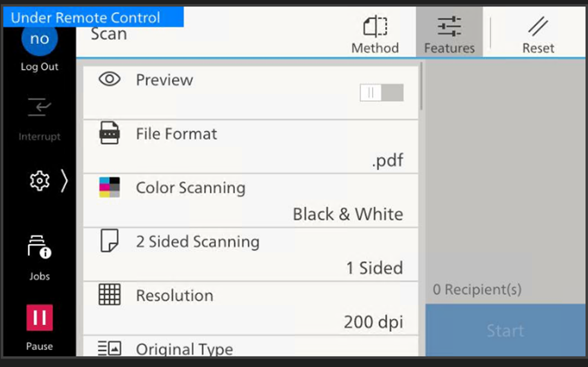588x367 pixels.
Task: Change the Black & White color setting
Action: [348, 214]
